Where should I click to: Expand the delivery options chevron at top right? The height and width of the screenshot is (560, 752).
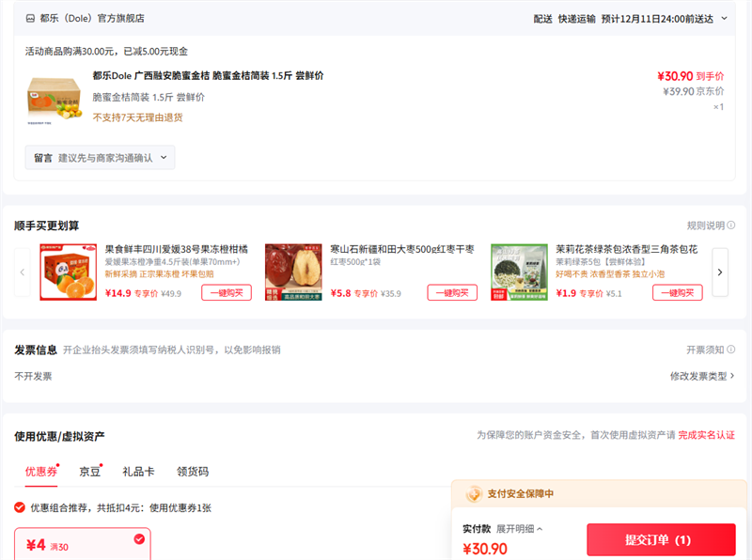click(725, 18)
